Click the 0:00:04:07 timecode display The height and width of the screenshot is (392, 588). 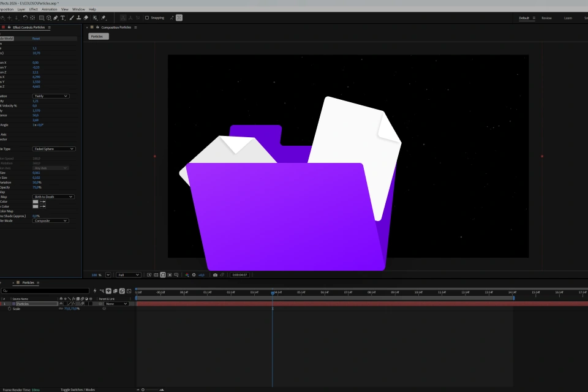click(239, 275)
